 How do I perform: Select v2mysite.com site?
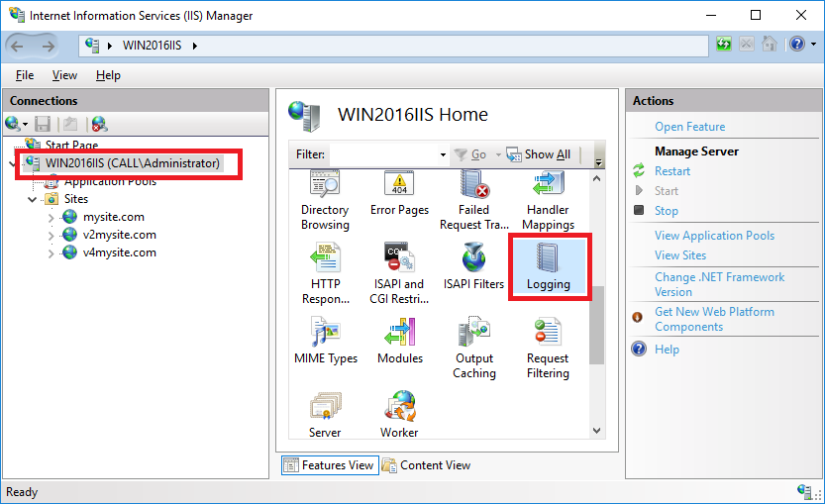120,235
